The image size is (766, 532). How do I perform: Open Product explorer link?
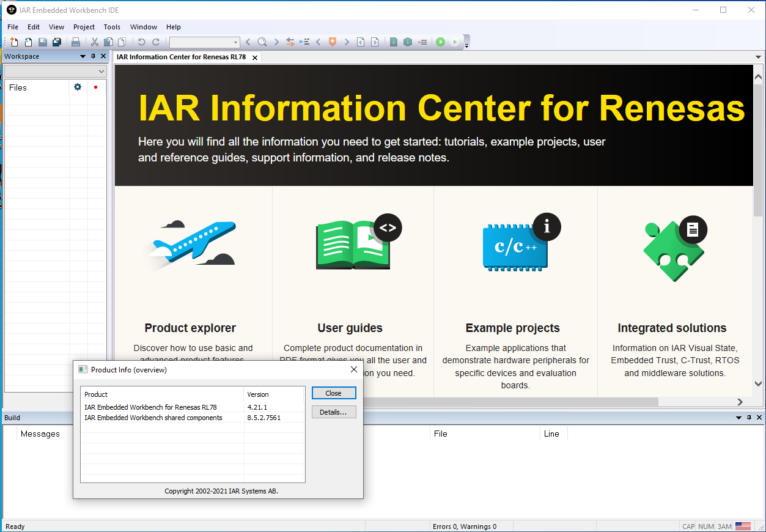pyautogui.click(x=190, y=328)
